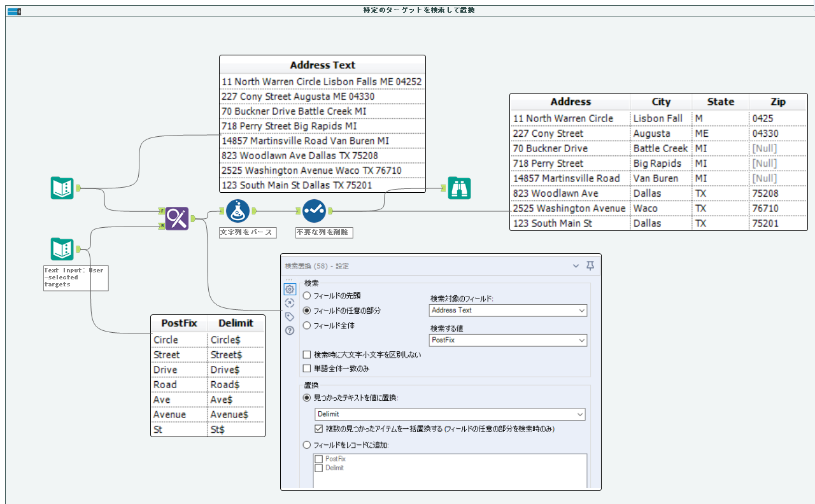This screenshot has width=815, height=504.
Task: Click the City column header in results table
Action: pyautogui.click(x=661, y=102)
